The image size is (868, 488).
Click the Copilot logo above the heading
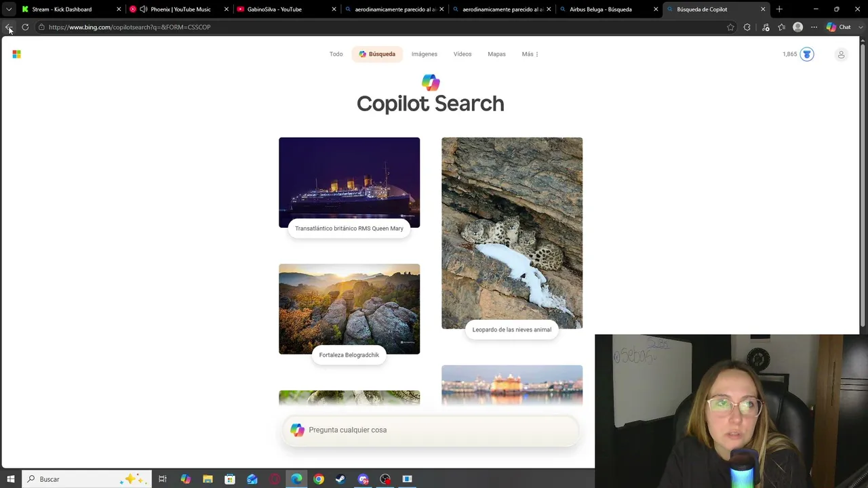point(431,83)
